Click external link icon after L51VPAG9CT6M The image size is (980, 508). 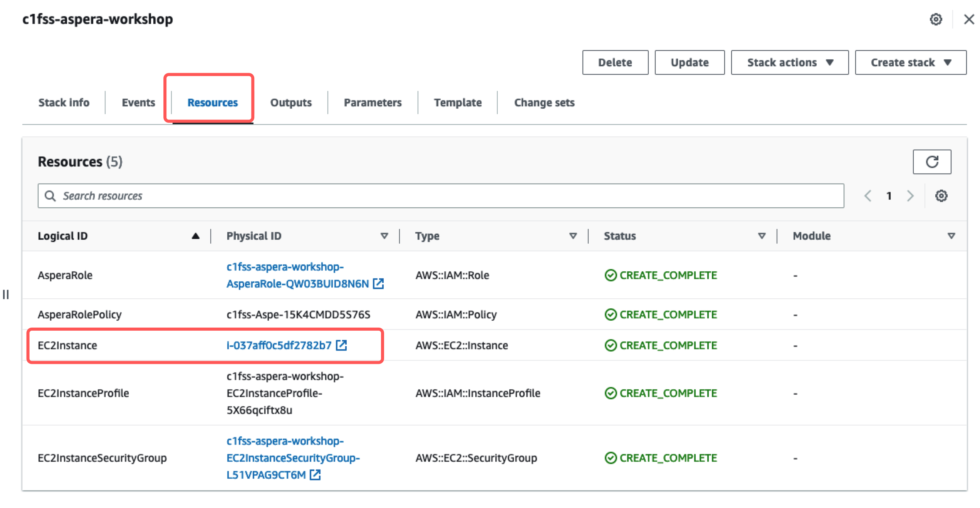pyautogui.click(x=315, y=475)
